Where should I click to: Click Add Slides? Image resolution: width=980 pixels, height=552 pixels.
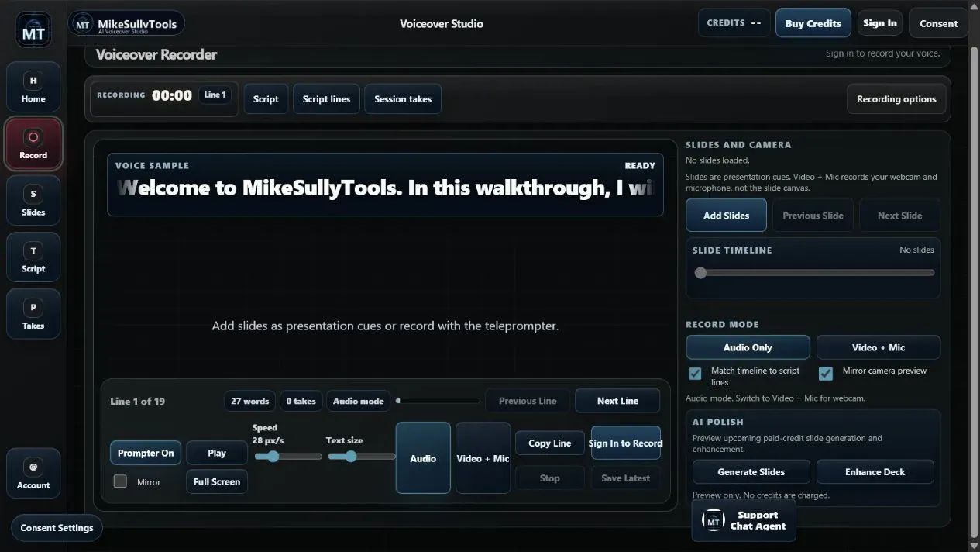coord(726,216)
